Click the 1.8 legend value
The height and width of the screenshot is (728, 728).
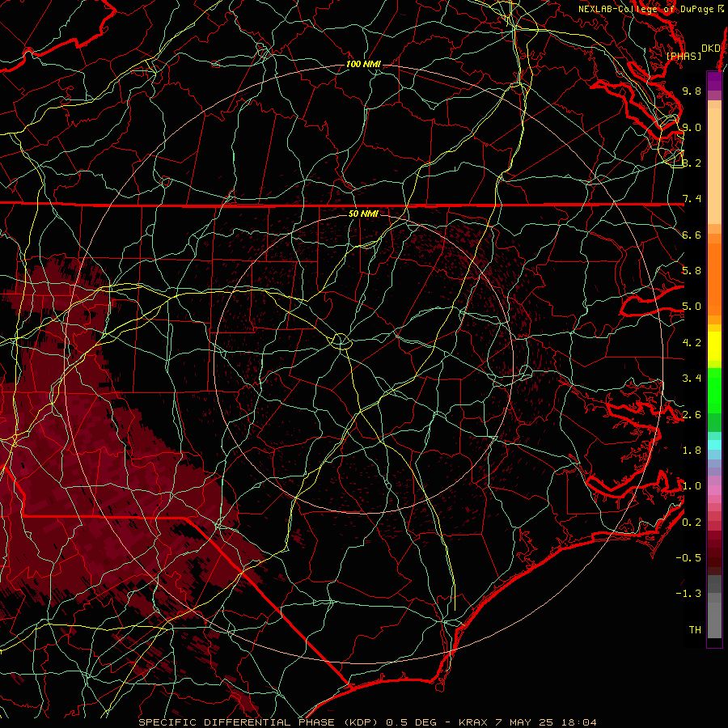[x=692, y=451]
